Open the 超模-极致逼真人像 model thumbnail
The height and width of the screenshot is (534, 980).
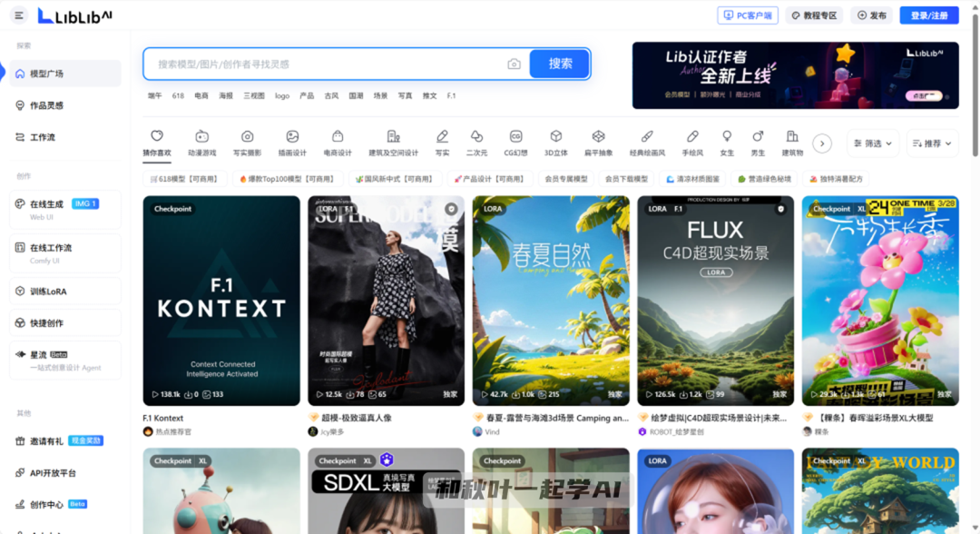387,301
